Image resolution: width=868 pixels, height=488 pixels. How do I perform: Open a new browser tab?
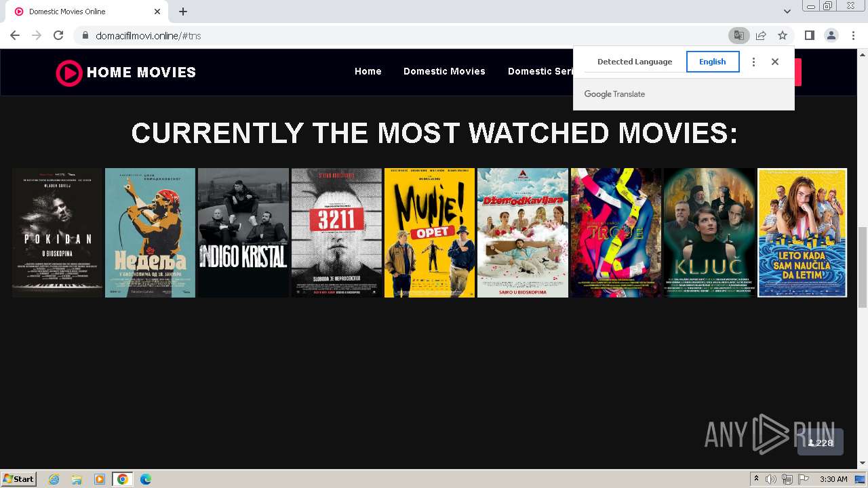183,12
